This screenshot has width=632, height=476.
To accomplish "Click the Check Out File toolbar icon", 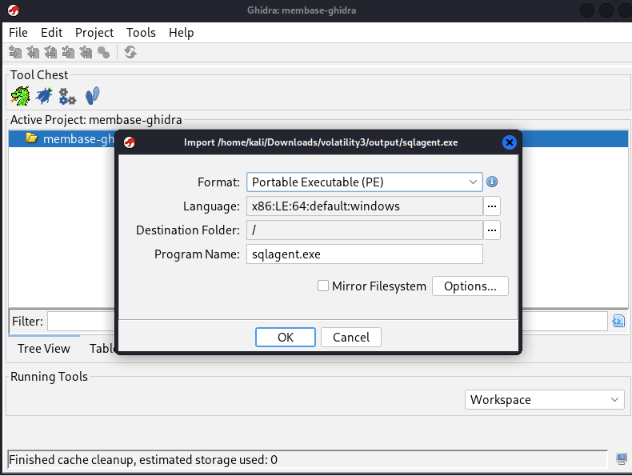I will coord(33,52).
